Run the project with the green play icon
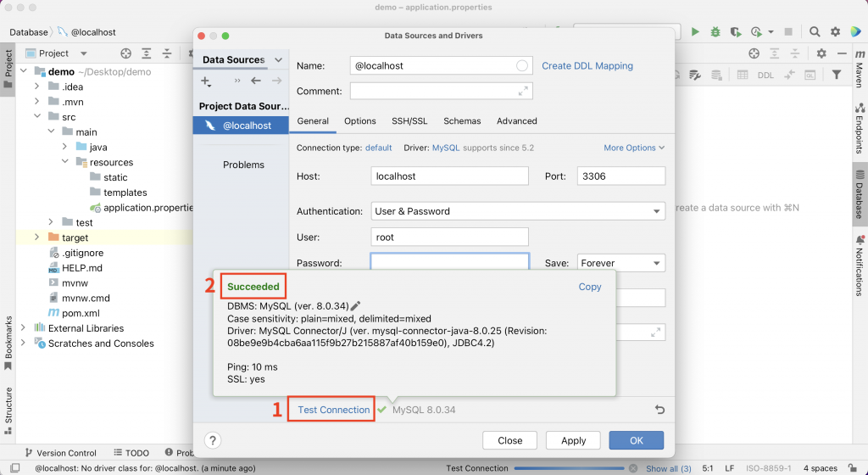 [x=695, y=31]
